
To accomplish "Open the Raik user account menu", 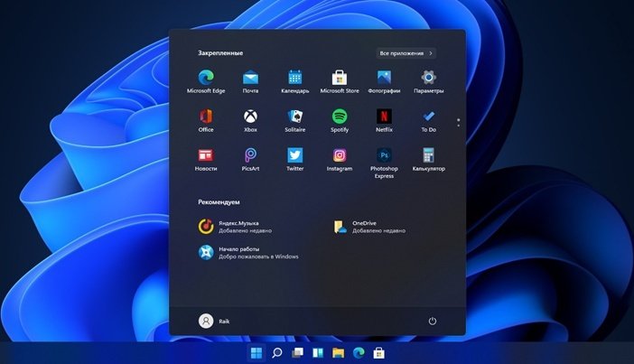I will coord(214,321).
